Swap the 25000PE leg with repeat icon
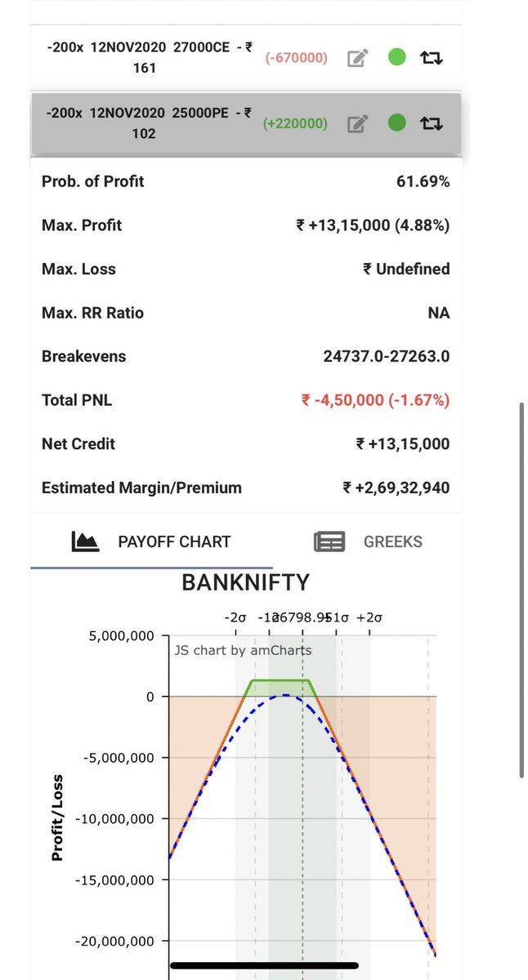The image size is (528, 980). 432,123
